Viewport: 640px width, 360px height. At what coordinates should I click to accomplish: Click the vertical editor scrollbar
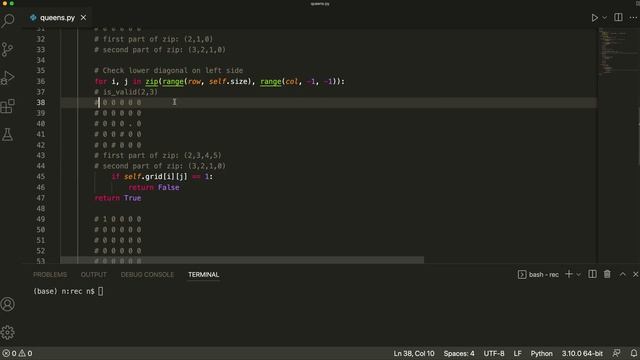click(x=638, y=135)
